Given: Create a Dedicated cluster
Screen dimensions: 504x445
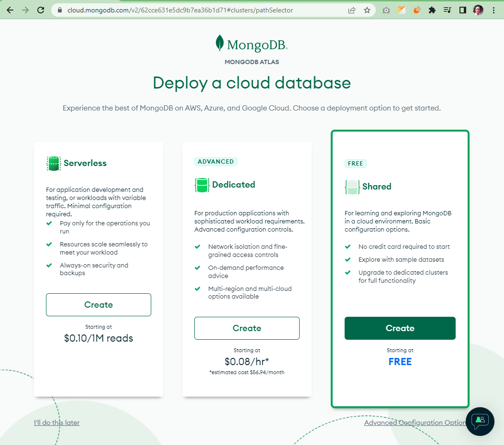Looking at the screenshot, I should pos(247,328).
